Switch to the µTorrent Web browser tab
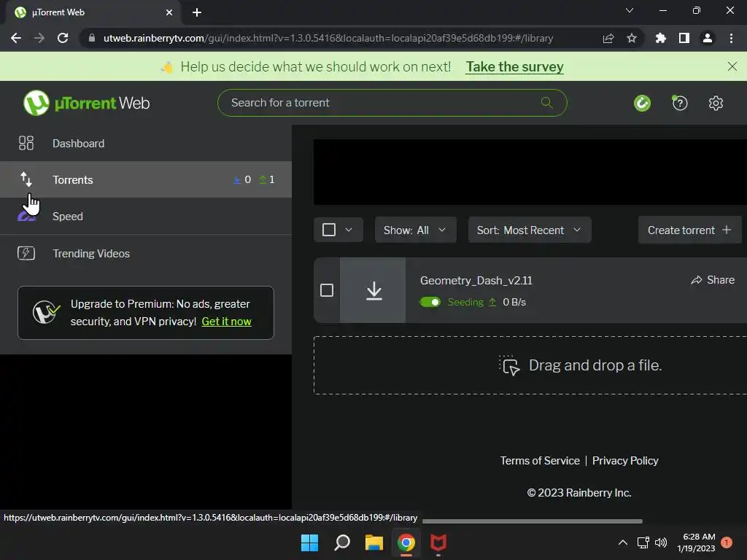Image resolution: width=747 pixels, height=560 pixels. point(93,12)
